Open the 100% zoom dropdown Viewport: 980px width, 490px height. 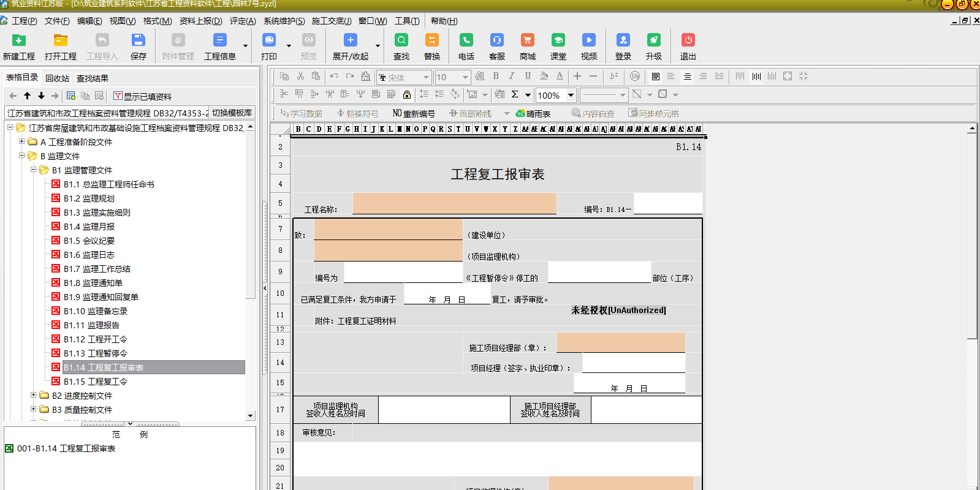571,95
